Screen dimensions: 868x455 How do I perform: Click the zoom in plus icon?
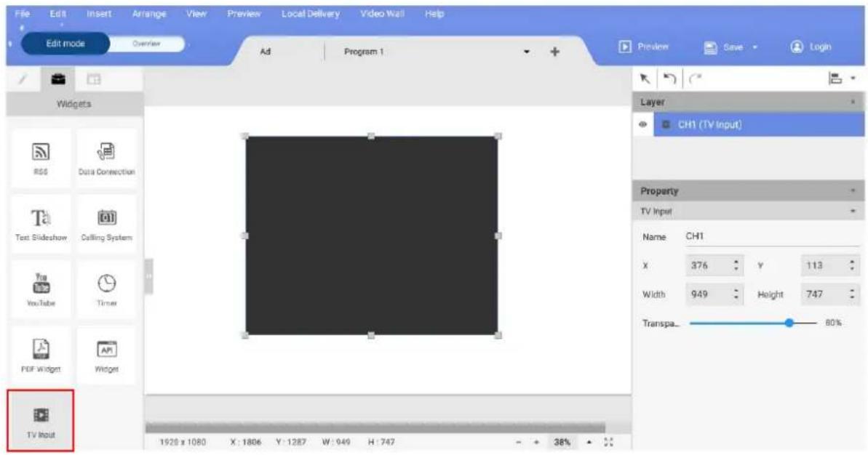click(x=536, y=443)
